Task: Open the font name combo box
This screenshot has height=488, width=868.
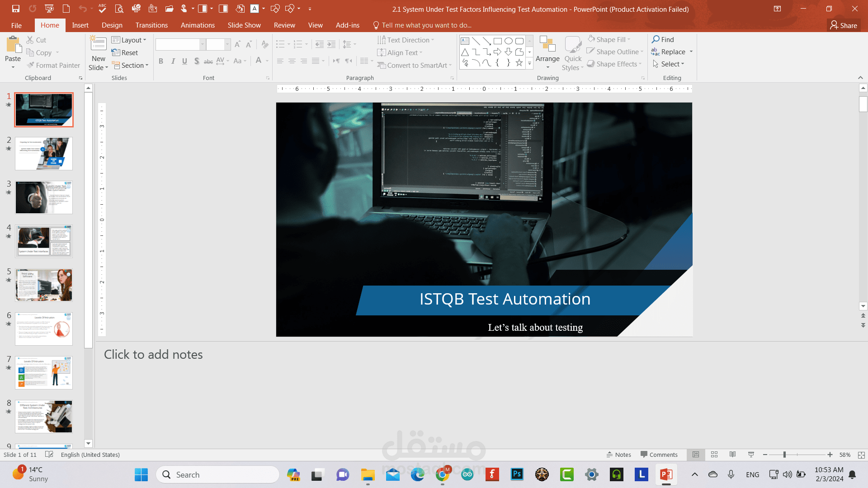Action: pos(180,44)
